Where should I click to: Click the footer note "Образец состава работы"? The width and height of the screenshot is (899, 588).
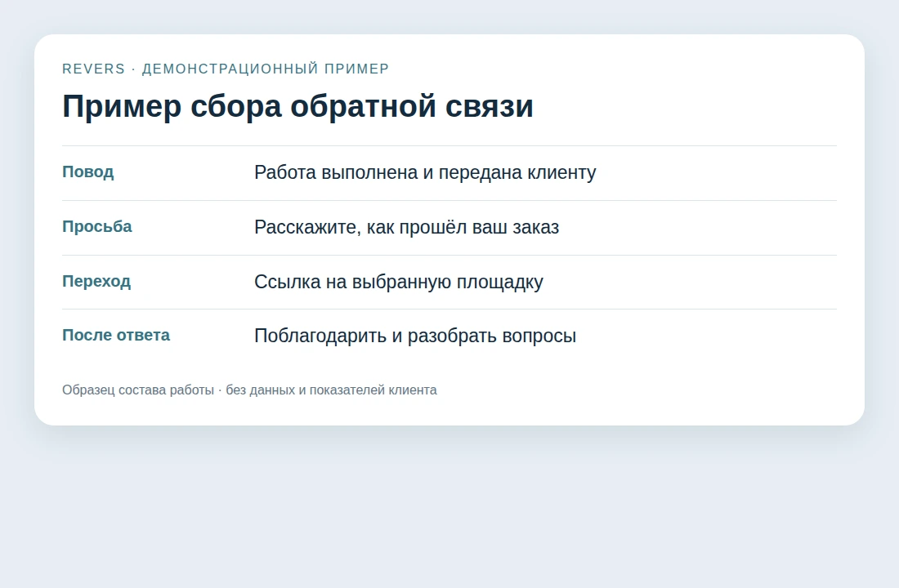137,390
